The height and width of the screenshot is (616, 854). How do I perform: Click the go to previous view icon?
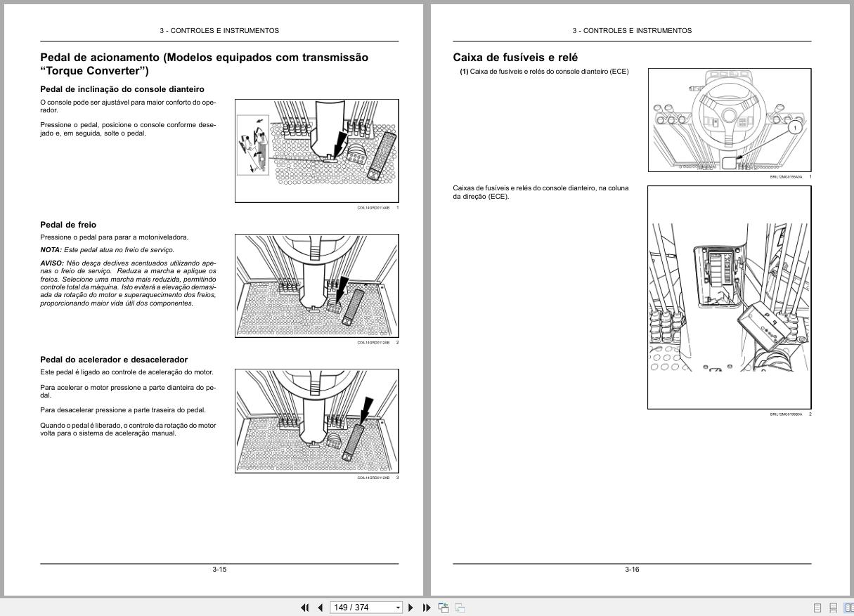444,608
